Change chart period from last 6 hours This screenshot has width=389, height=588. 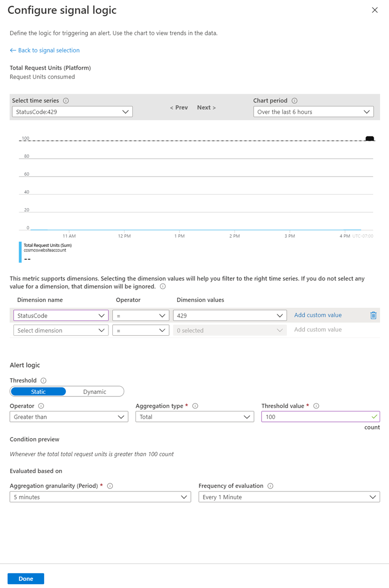pyautogui.click(x=313, y=111)
